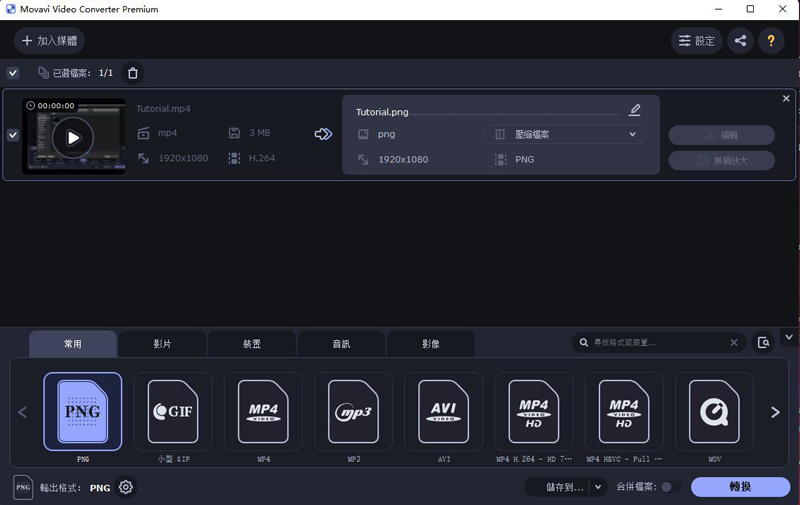This screenshot has height=505, width=800.
Task: Toggle the merge files (合併檔案) switch
Action: 671,487
